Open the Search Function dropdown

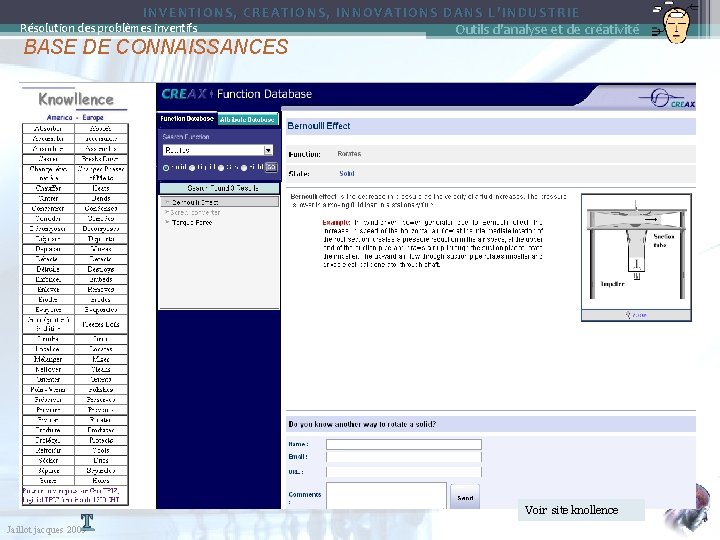coord(268,150)
